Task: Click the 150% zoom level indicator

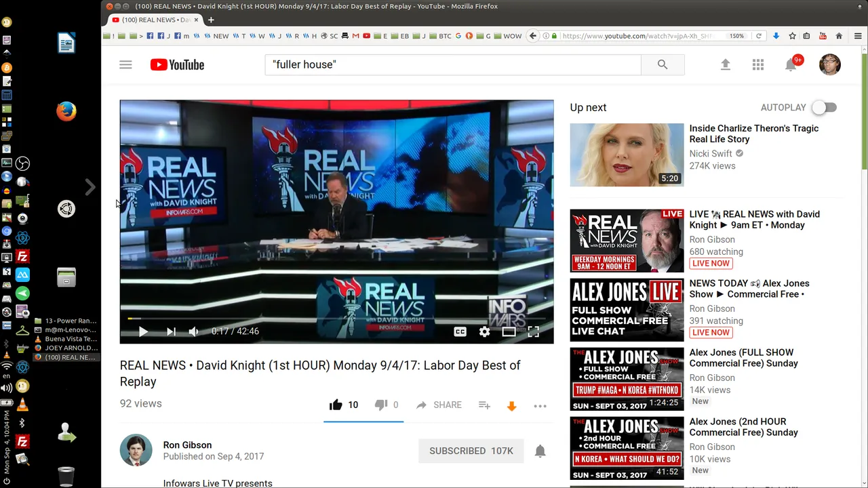Action: (x=736, y=36)
